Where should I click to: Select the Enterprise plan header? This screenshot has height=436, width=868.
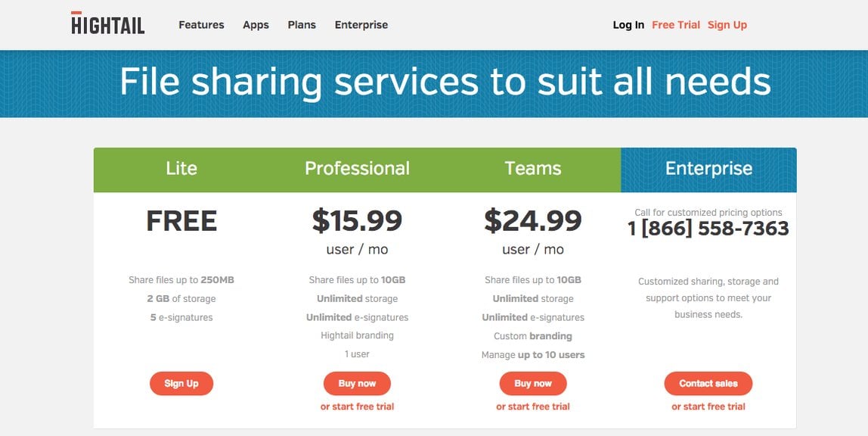point(708,170)
